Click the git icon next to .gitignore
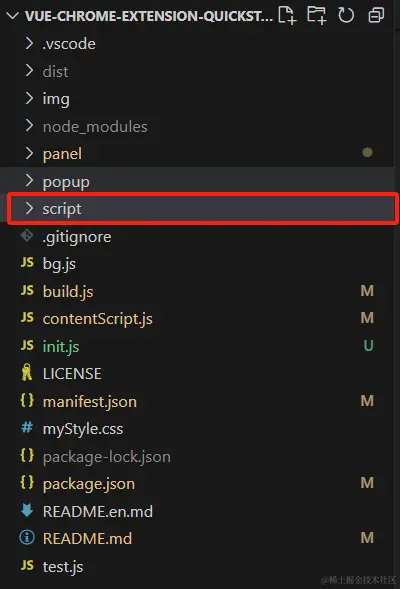 27,236
